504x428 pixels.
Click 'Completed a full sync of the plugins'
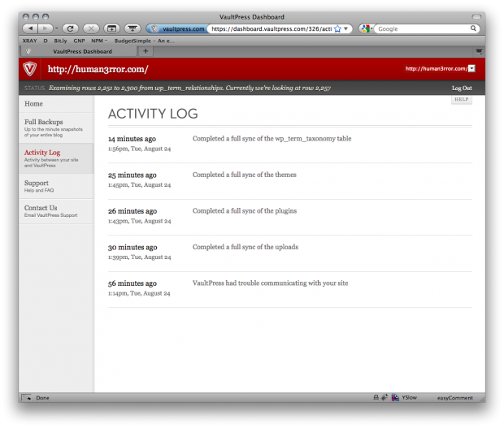[x=245, y=211]
